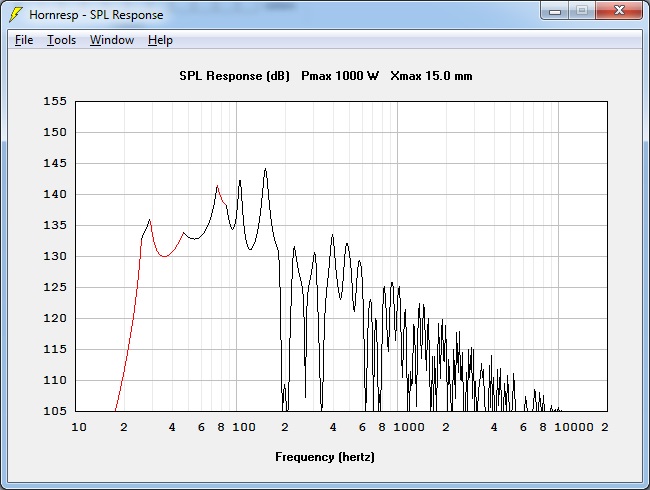Click the 1000 label on the frequency axis

pos(409,427)
